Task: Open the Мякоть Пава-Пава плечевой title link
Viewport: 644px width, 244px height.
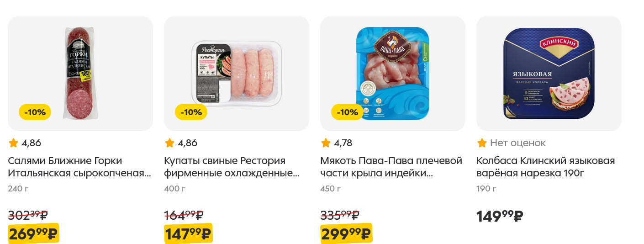Action: pos(391,167)
